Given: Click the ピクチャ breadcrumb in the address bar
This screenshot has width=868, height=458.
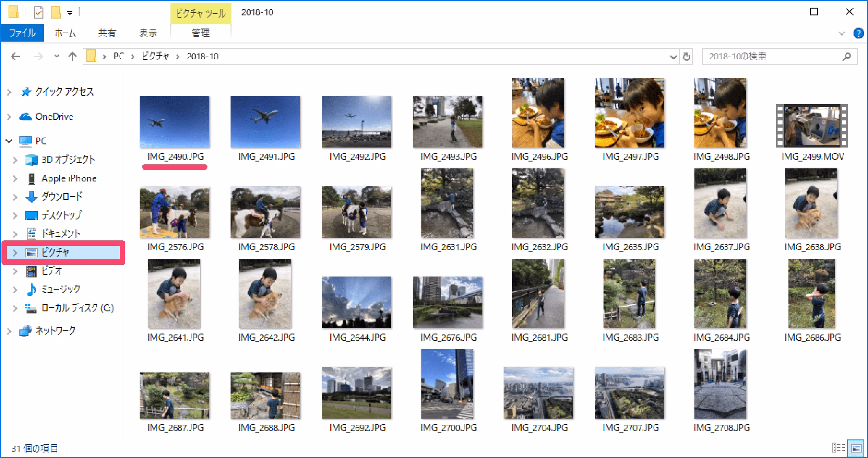Looking at the screenshot, I should coord(156,56).
